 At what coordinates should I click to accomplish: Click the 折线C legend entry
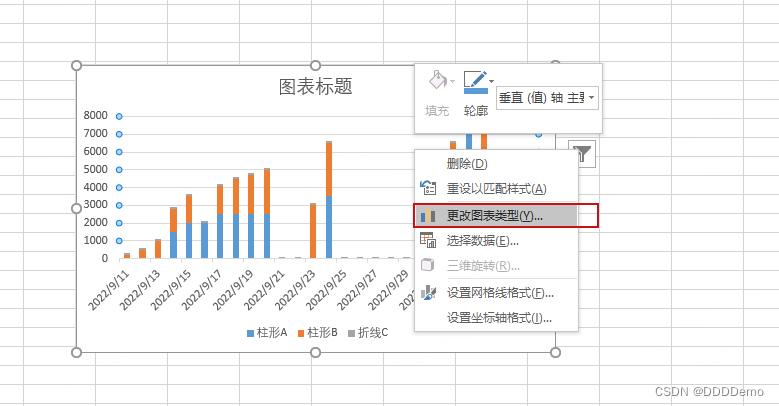[369, 332]
